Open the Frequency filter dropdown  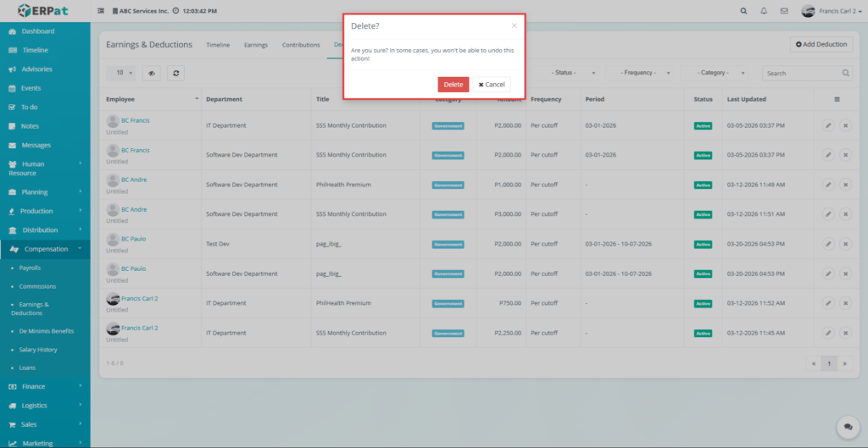point(645,73)
